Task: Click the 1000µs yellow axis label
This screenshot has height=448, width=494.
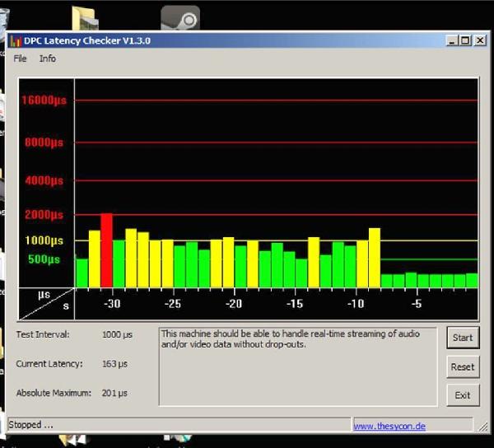Action: coord(44,240)
